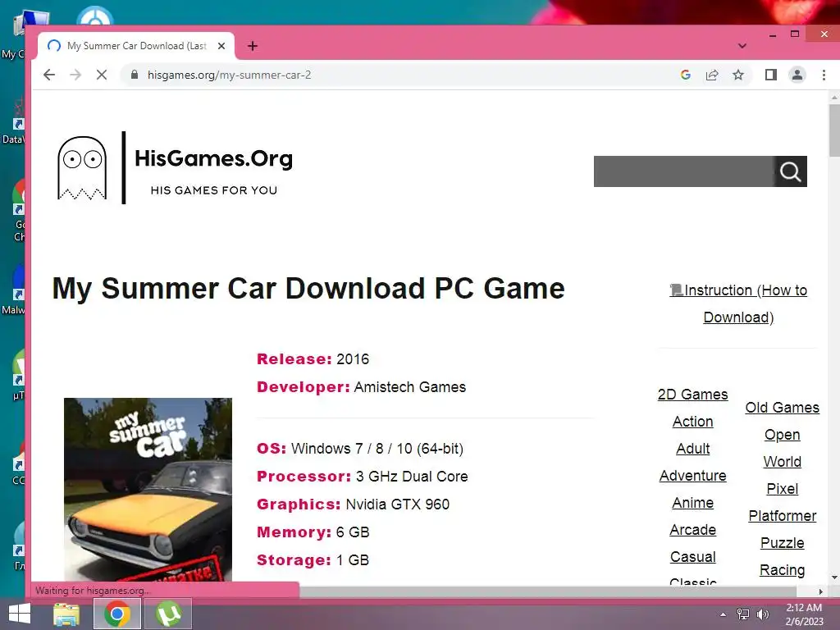840x630 pixels.
Task: Click the Processor: 3 GHz Dual Core line
Action: click(x=362, y=477)
